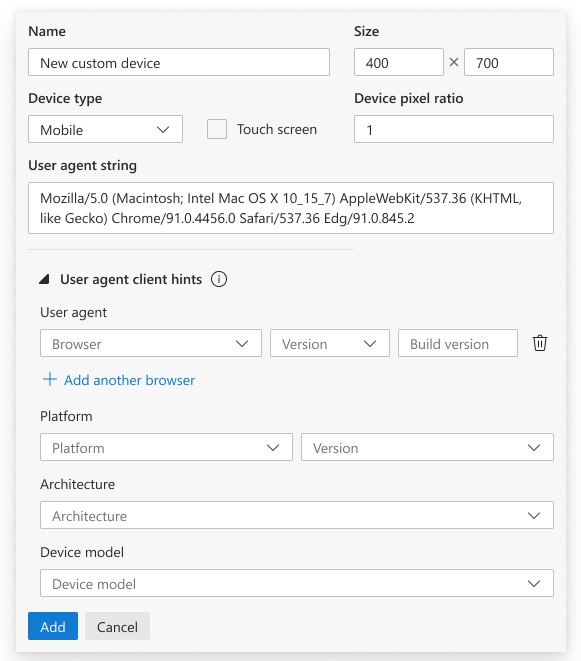Collapse the User agent client hints section
The image size is (581, 661).
click(44, 279)
